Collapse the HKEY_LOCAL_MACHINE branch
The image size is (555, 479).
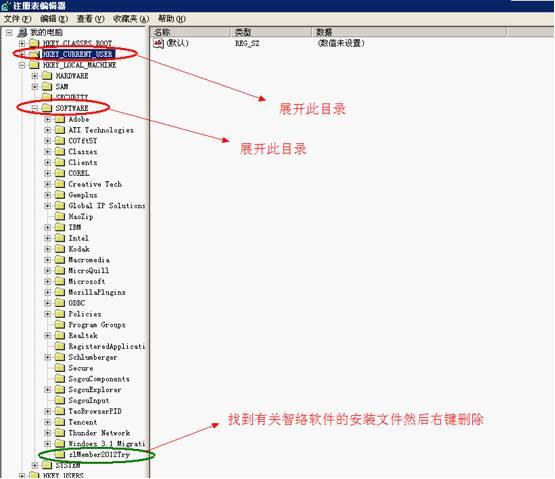tap(22, 65)
